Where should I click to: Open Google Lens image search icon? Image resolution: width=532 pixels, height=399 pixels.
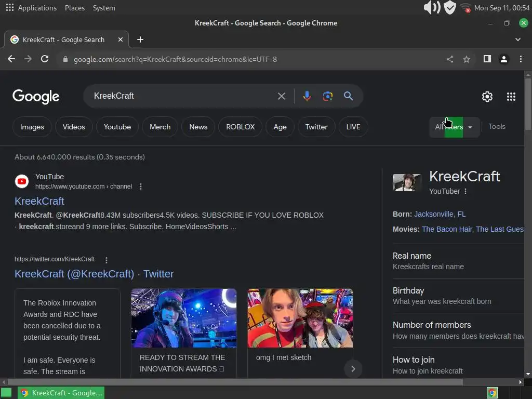click(x=327, y=96)
